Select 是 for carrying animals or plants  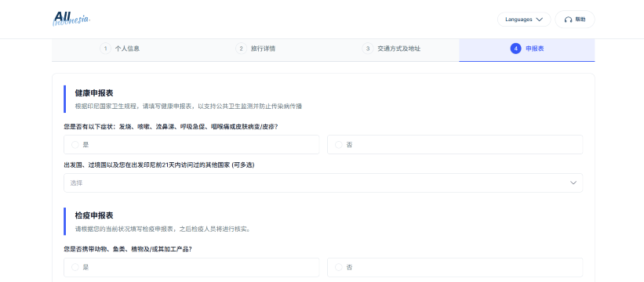[191, 267]
